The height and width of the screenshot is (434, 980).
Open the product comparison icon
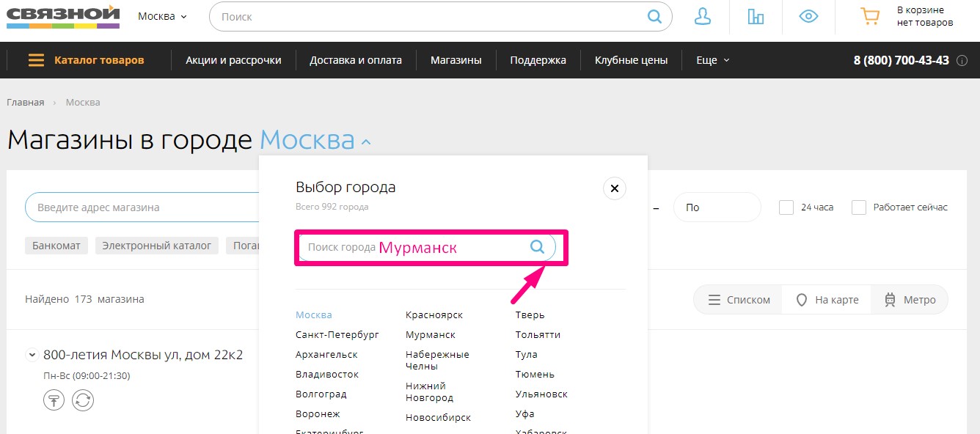tap(756, 16)
